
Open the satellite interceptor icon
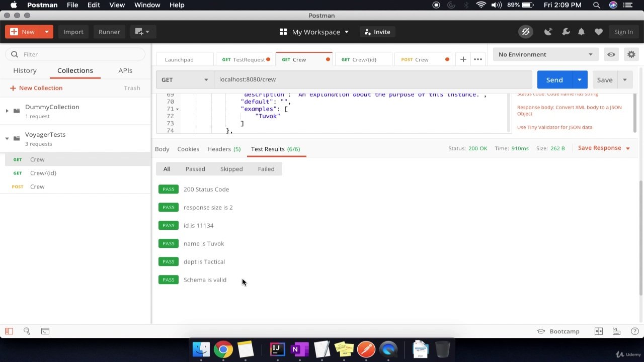(x=548, y=32)
